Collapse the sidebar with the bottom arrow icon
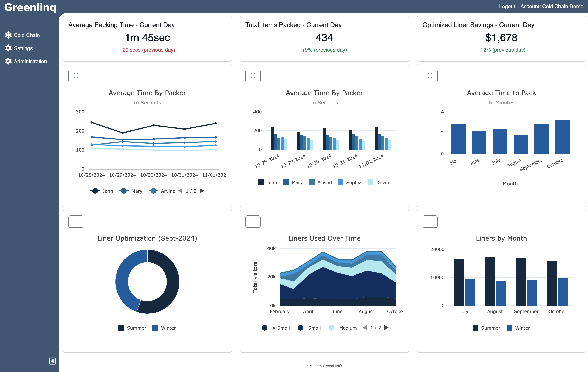Viewport: 588px width, 372px height. (x=52, y=361)
